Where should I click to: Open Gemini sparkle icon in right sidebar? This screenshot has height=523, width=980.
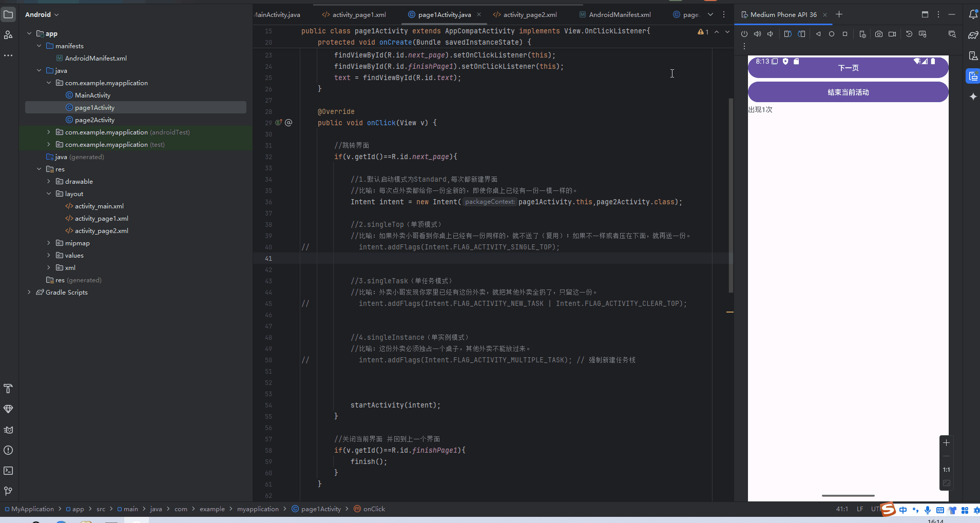click(973, 96)
